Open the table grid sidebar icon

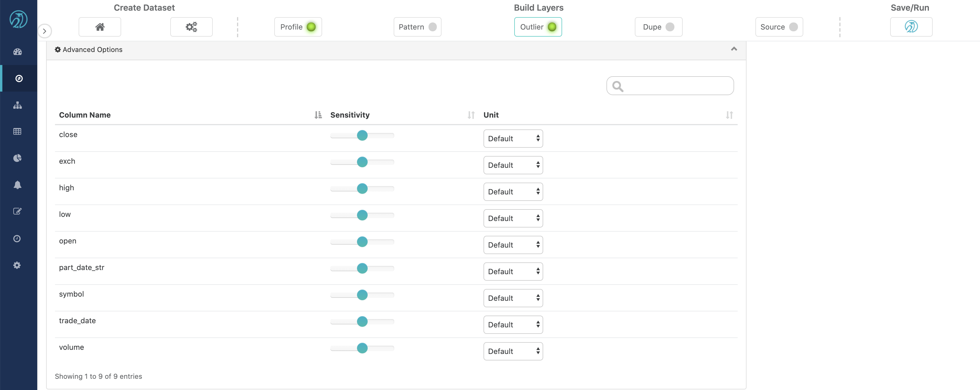pyautogui.click(x=17, y=132)
